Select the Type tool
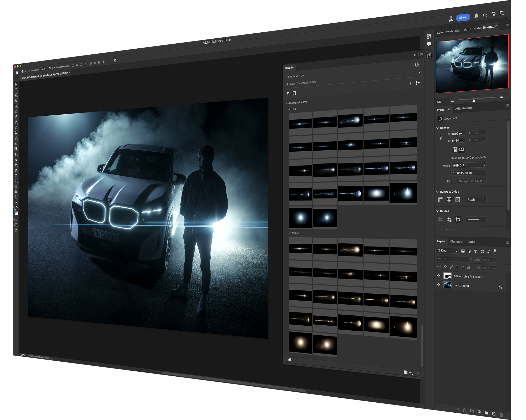This screenshot has width=526, height=420. (16, 176)
